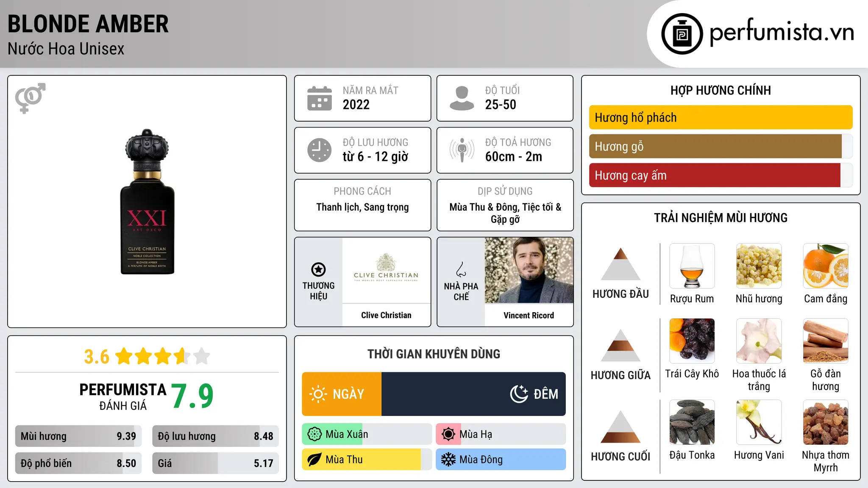Click the Vincent Ricord perfumer photo

tap(529, 270)
